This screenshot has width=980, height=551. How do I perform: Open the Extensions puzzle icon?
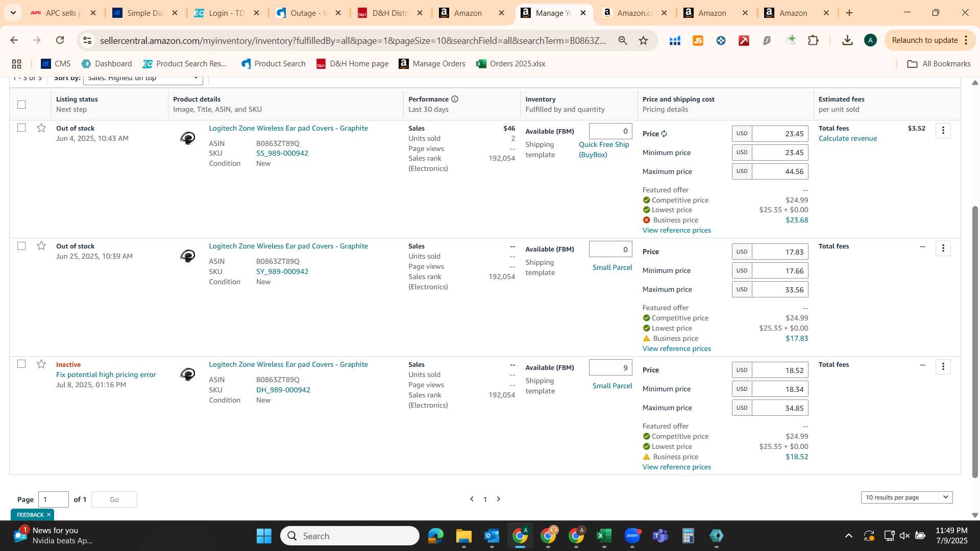[813, 40]
